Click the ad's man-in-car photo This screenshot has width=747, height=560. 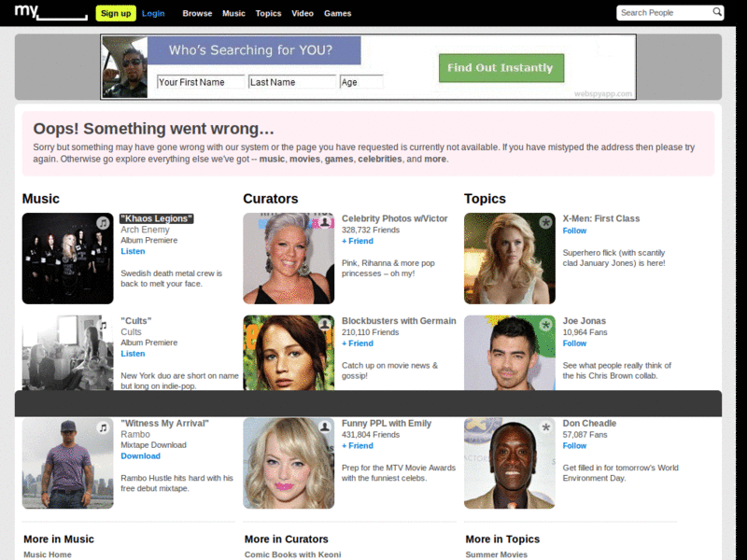tap(125, 67)
